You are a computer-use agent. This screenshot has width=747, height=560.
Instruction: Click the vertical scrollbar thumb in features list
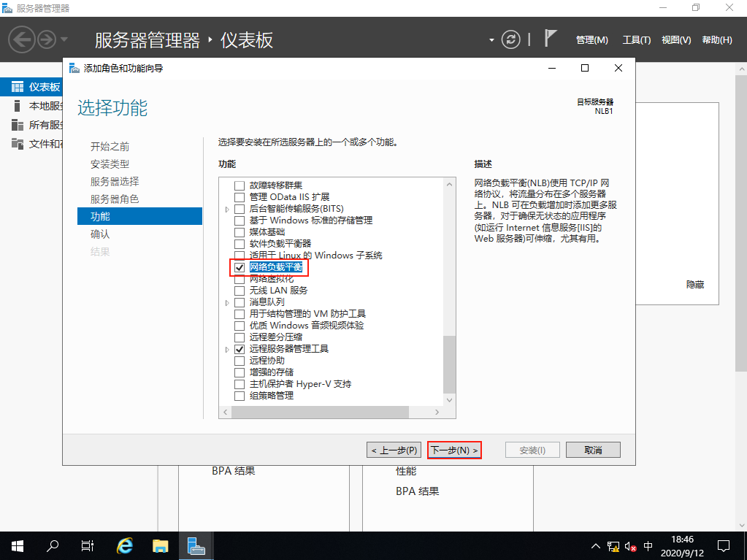pyautogui.click(x=449, y=364)
